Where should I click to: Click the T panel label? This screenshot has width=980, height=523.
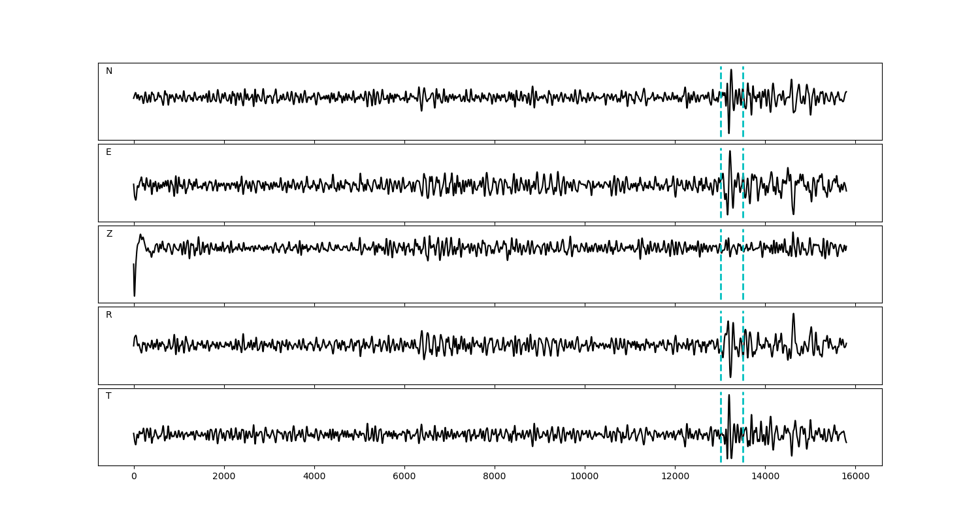pyautogui.click(x=108, y=396)
